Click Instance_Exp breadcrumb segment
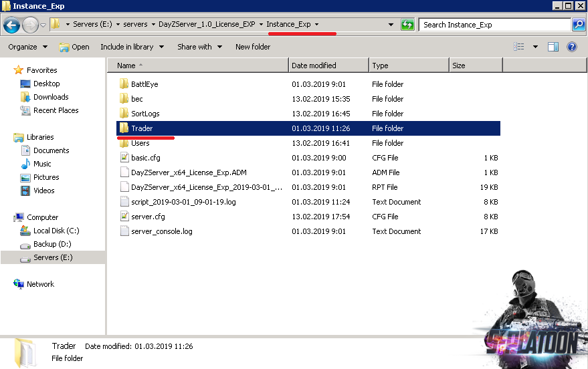 [x=288, y=24]
